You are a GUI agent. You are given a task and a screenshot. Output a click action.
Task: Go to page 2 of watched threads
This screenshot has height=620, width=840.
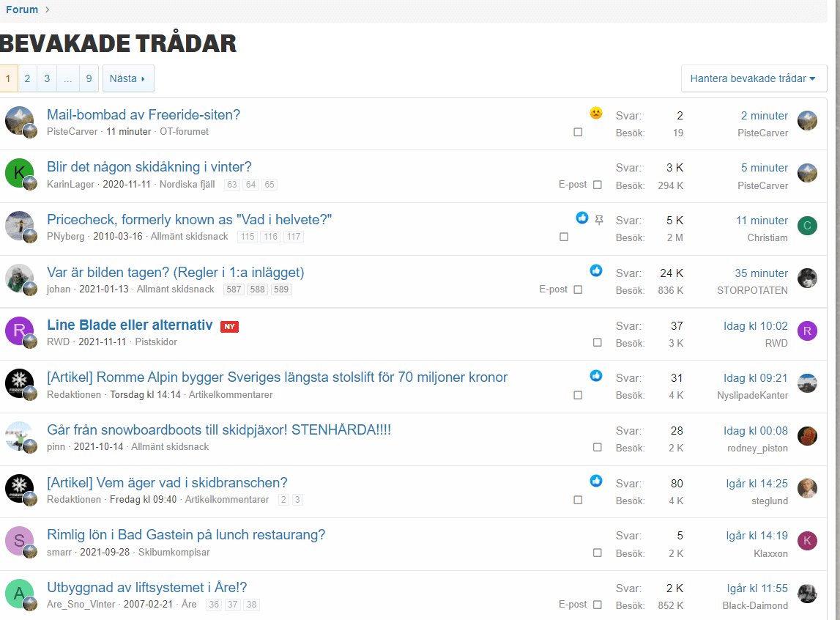pos(27,78)
